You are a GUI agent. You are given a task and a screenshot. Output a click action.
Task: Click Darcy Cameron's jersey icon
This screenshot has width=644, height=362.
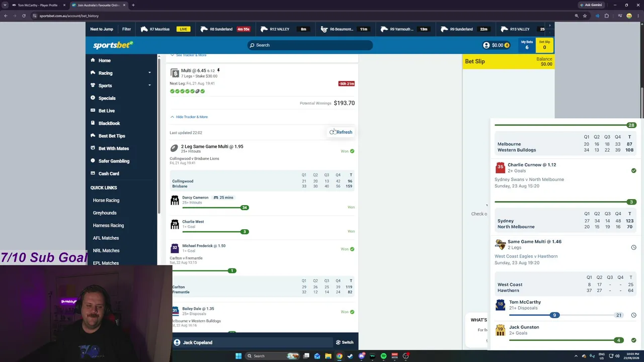[175, 200]
